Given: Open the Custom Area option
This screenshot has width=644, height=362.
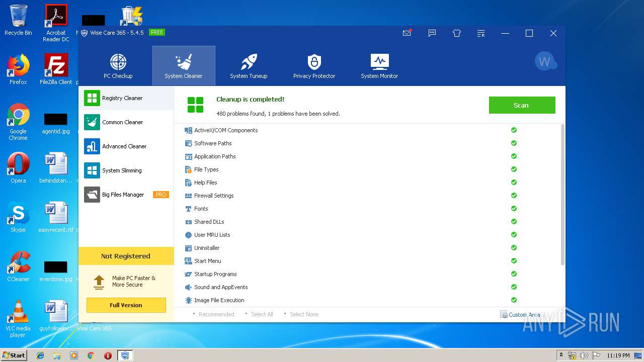Looking at the screenshot, I should tap(520, 315).
